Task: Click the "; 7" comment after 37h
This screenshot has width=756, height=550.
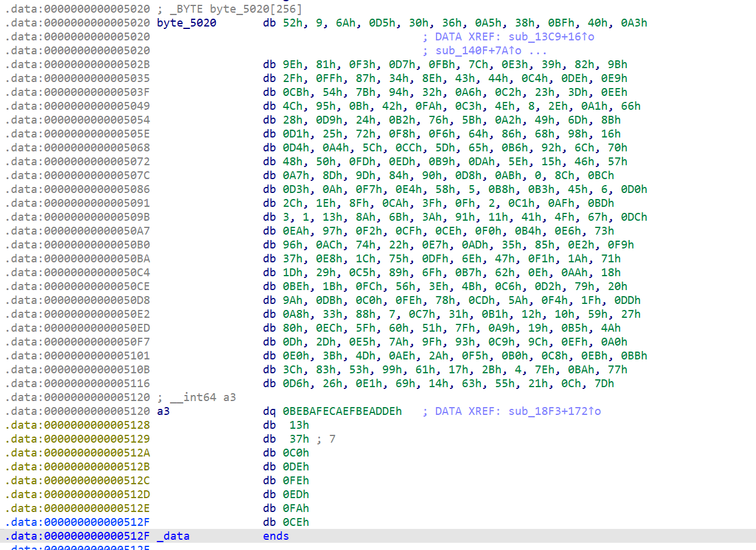Action: (326, 439)
